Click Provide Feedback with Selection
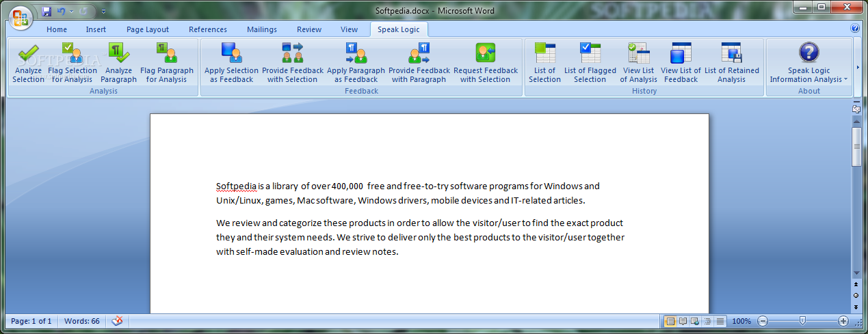The height and width of the screenshot is (334, 868). pyautogui.click(x=292, y=63)
